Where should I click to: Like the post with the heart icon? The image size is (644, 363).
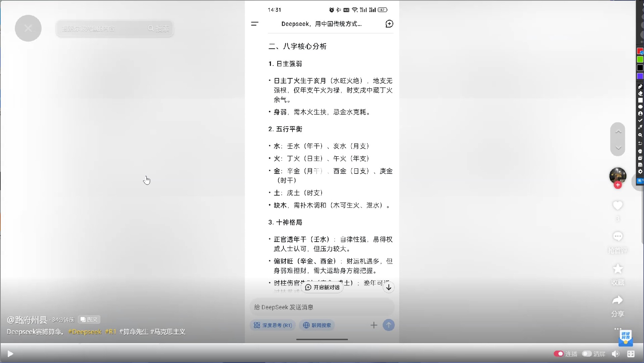coord(618,205)
